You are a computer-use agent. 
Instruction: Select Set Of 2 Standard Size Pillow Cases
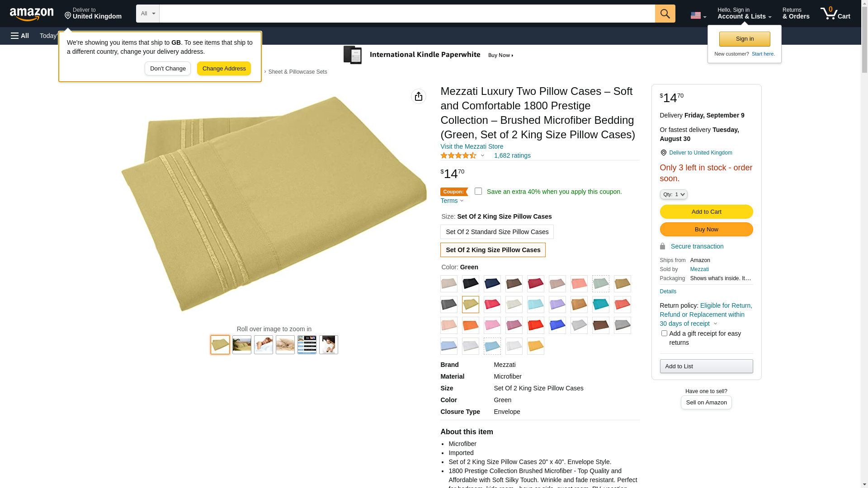pyautogui.click(x=497, y=232)
